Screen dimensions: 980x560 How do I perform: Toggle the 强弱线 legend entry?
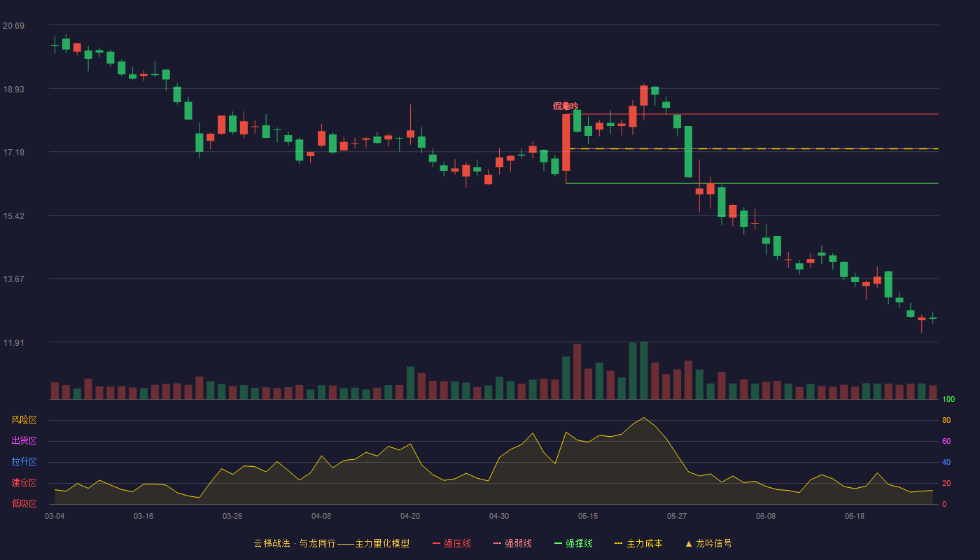coord(512,543)
